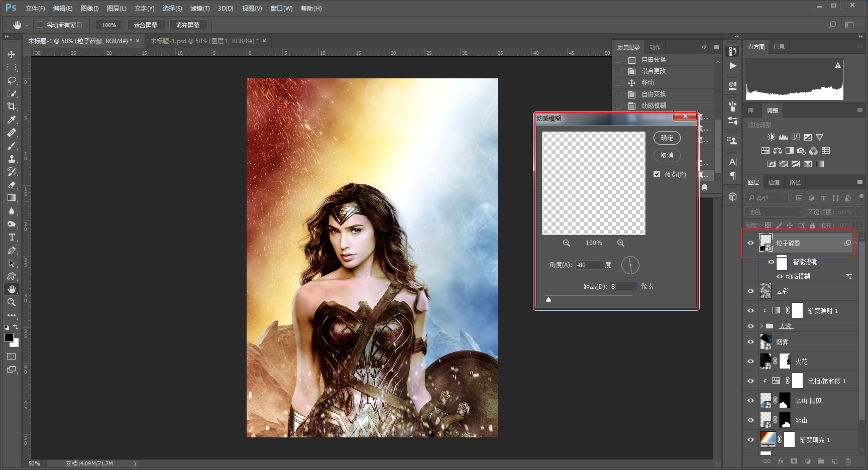The image size is (868, 470).
Task: Open the status bar document info arrow
Action: [x=135, y=464]
